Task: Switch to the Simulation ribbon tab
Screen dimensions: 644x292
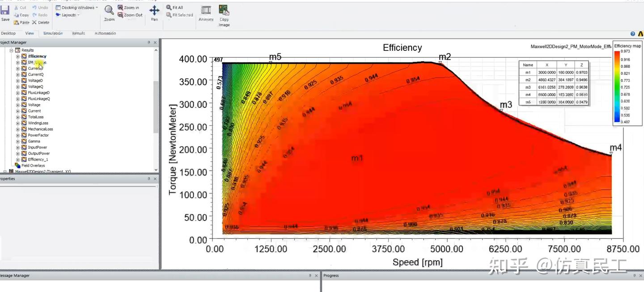Action: point(53,33)
